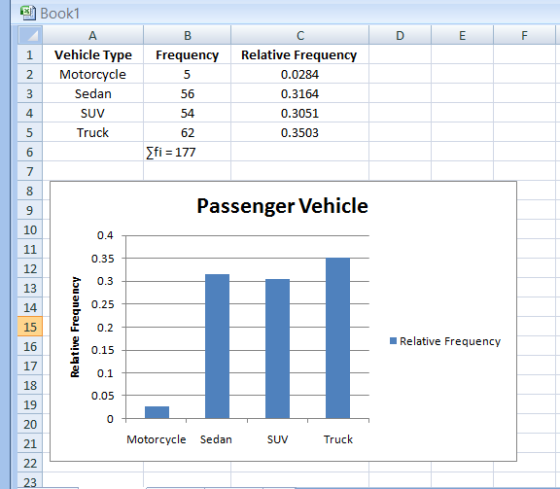Click the 'Relative Frequency' legend entry
The height and width of the screenshot is (489, 560).
(x=445, y=341)
